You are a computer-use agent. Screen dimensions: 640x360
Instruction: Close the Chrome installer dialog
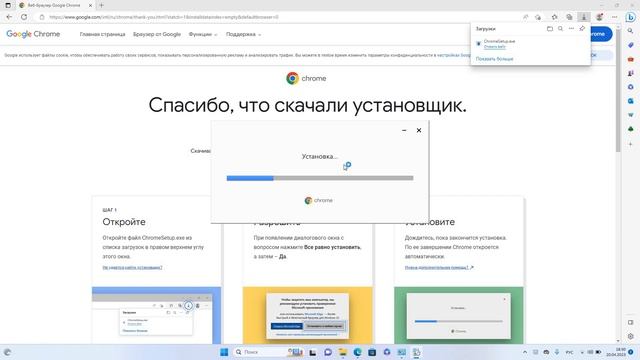point(419,130)
